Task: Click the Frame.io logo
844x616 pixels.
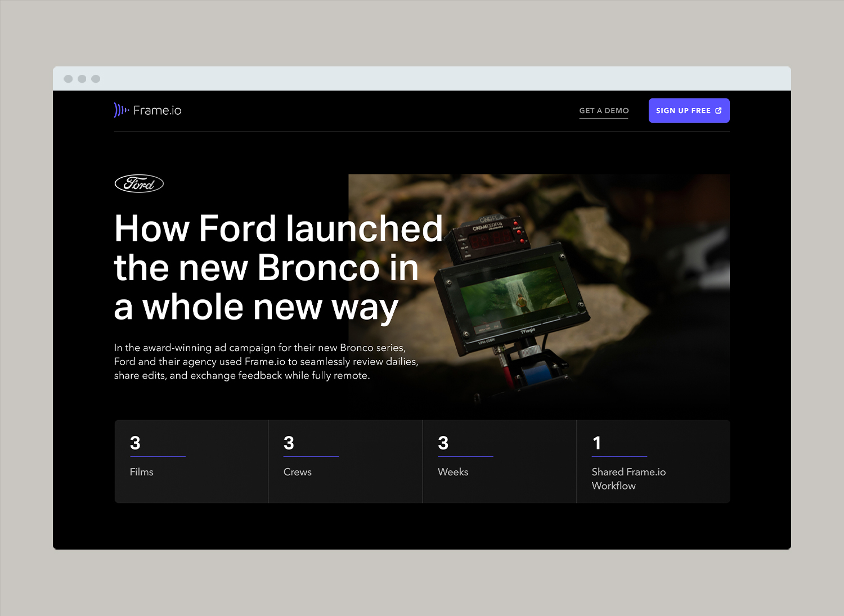Action: (147, 110)
